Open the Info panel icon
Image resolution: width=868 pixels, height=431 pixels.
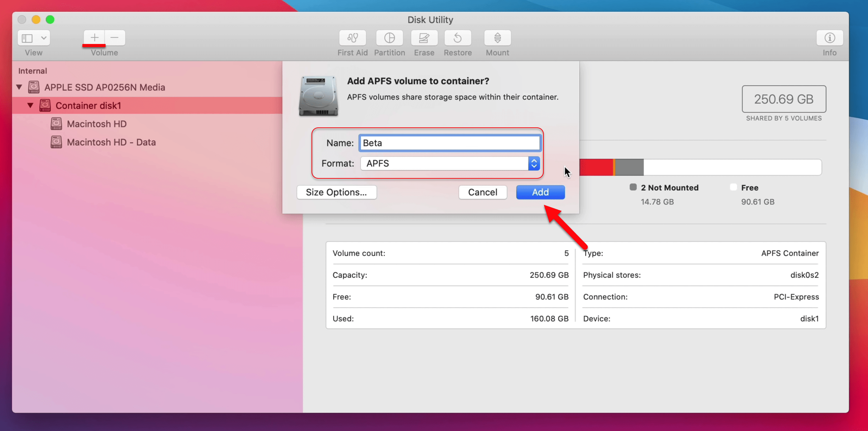click(x=830, y=38)
